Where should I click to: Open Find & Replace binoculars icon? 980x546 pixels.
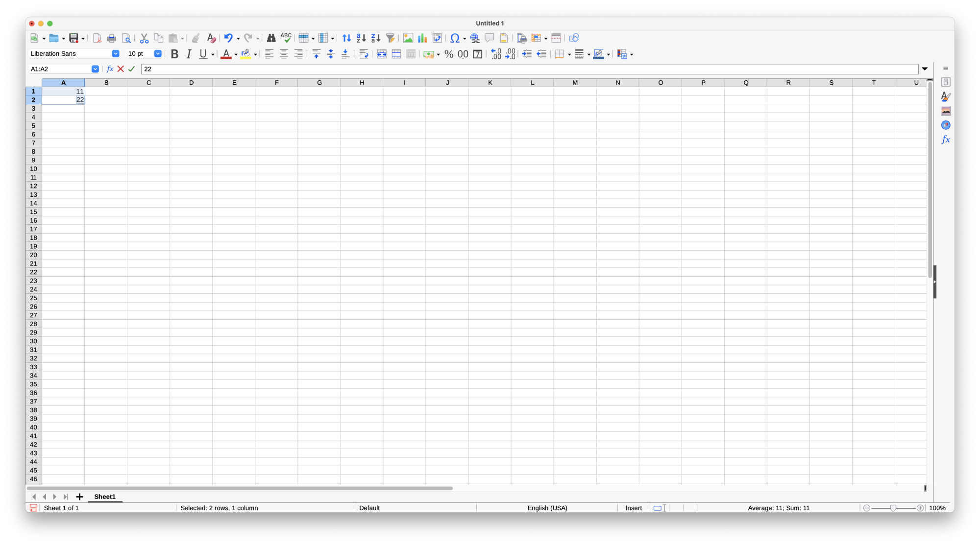coord(270,38)
